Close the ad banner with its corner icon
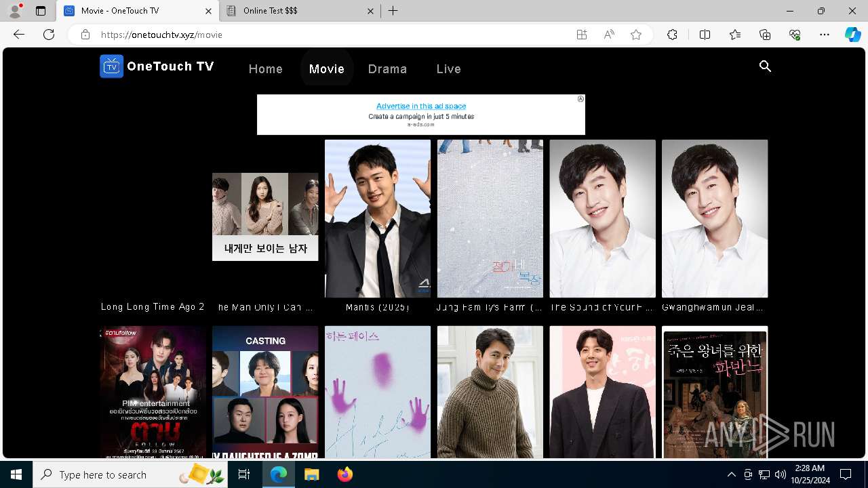The width and height of the screenshot is (868, 488). coord(580,99)
